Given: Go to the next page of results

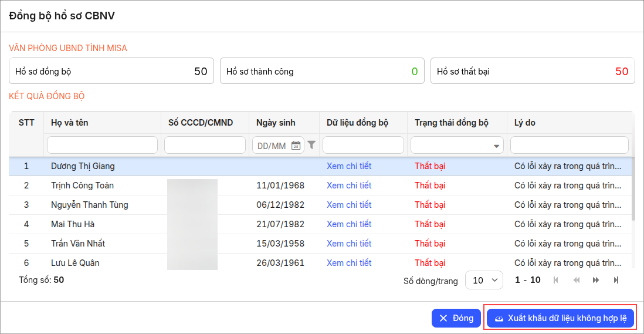Looking at the screenshot, I should click(x=596, y=281).
